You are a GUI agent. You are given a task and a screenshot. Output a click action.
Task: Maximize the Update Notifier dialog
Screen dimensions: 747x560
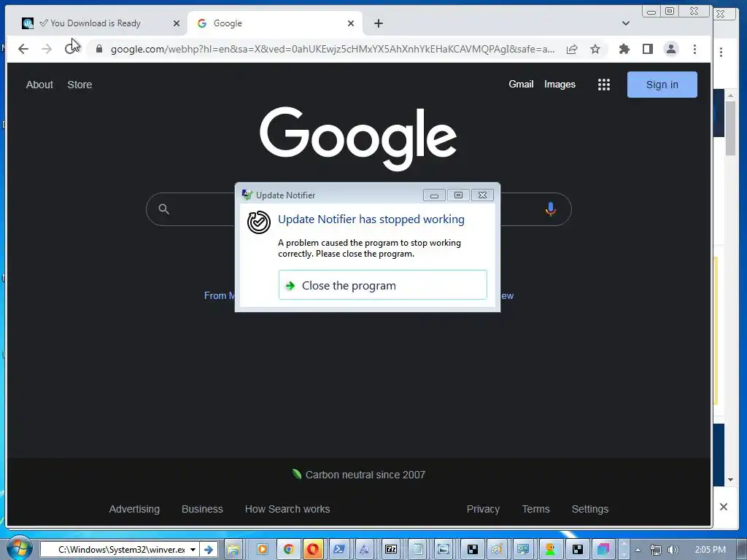tap(458, 195)
